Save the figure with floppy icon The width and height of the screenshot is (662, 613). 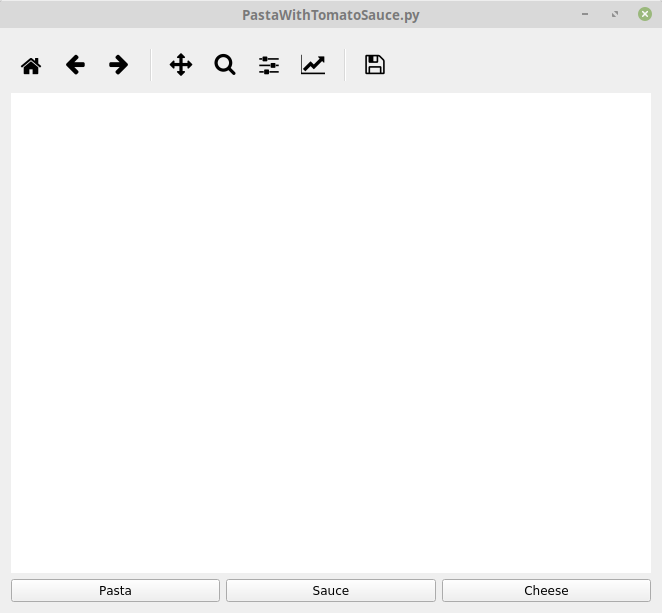pos(375,65)
